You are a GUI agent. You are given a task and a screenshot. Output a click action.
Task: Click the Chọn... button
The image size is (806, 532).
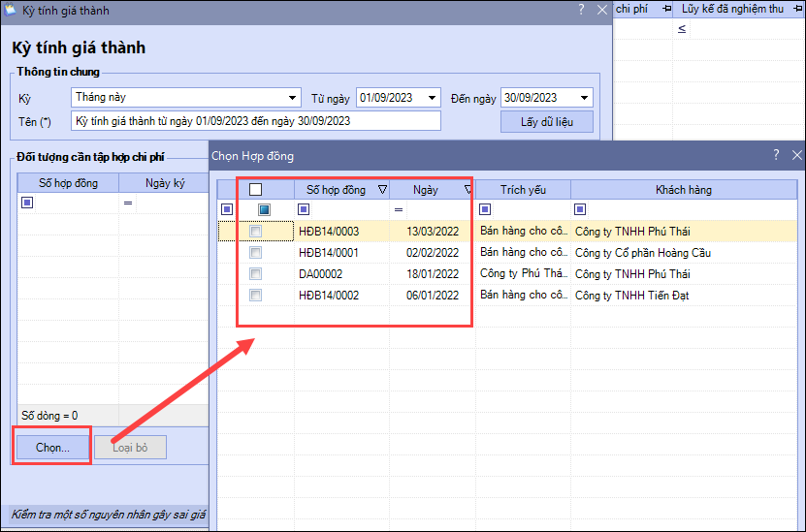click(52, 447)
